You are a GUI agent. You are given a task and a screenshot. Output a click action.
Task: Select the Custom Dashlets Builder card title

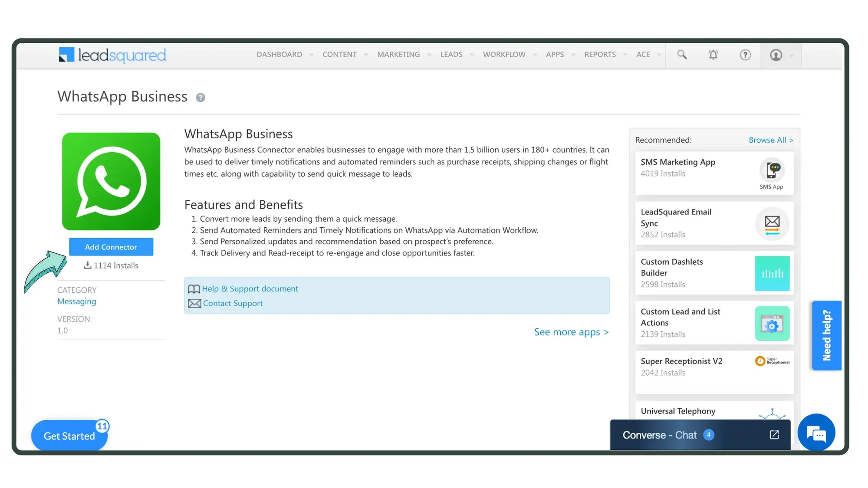672,267
